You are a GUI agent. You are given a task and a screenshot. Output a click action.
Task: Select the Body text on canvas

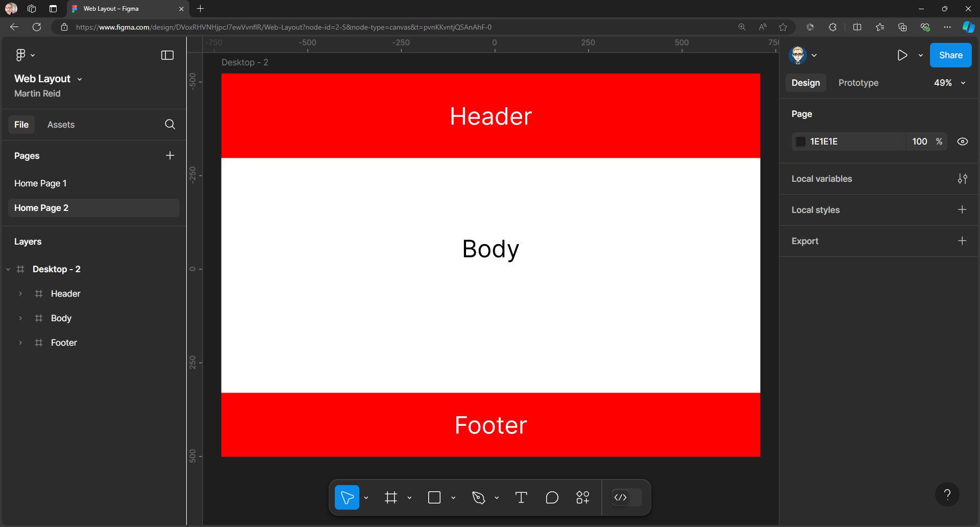point(491,249)
